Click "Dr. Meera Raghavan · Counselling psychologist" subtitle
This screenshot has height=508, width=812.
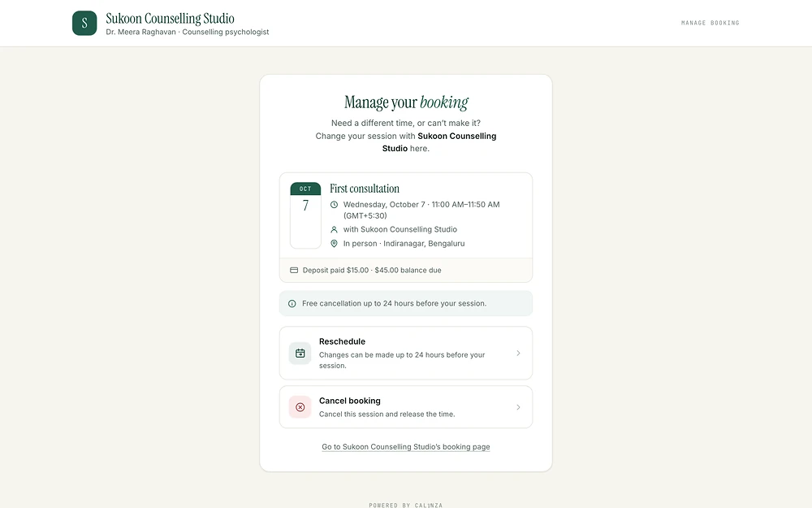[x=188, y=33]
